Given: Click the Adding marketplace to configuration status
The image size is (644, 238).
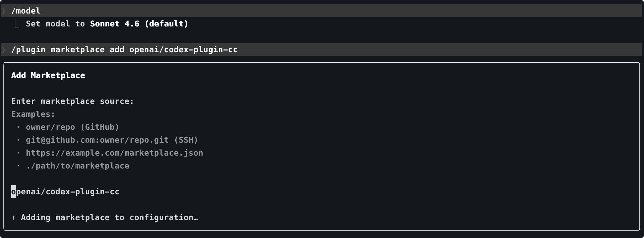Looking at the screenshot, I should pos(109,218).
